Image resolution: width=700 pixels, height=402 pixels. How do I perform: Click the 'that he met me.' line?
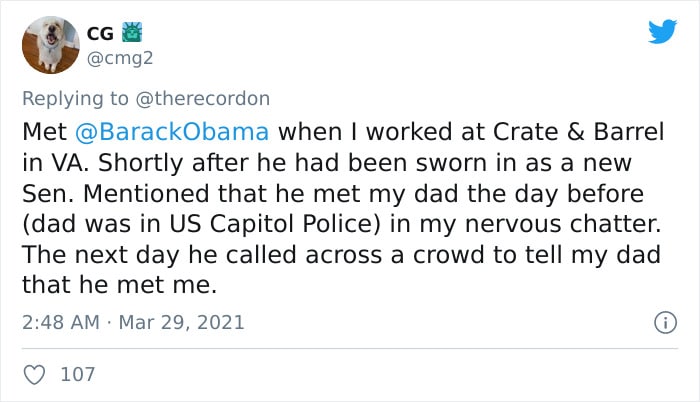[x=120, y=285]
